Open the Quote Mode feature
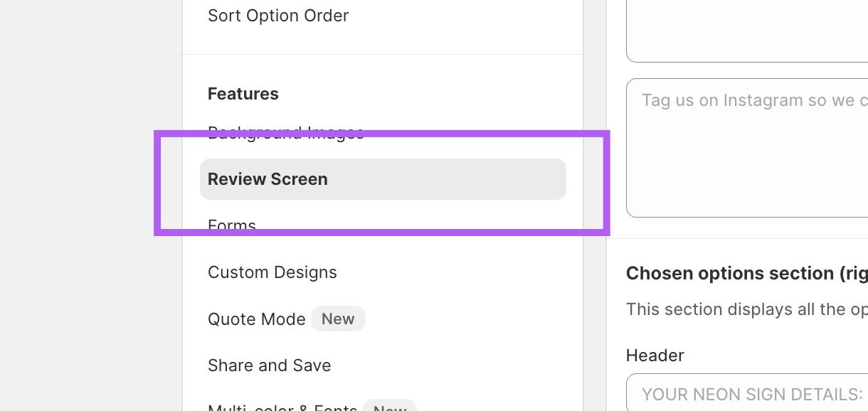 click(256, 319)
